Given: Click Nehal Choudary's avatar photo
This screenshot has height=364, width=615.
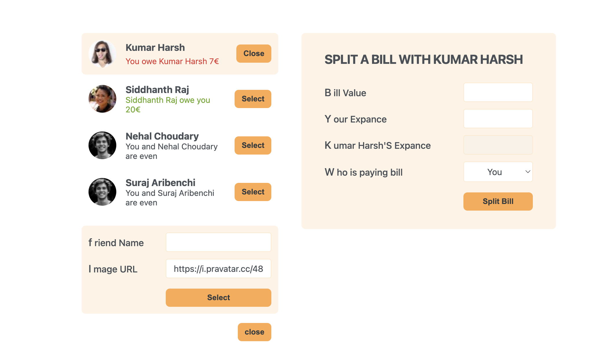Looking at the screenshot, I should point(102,145).
